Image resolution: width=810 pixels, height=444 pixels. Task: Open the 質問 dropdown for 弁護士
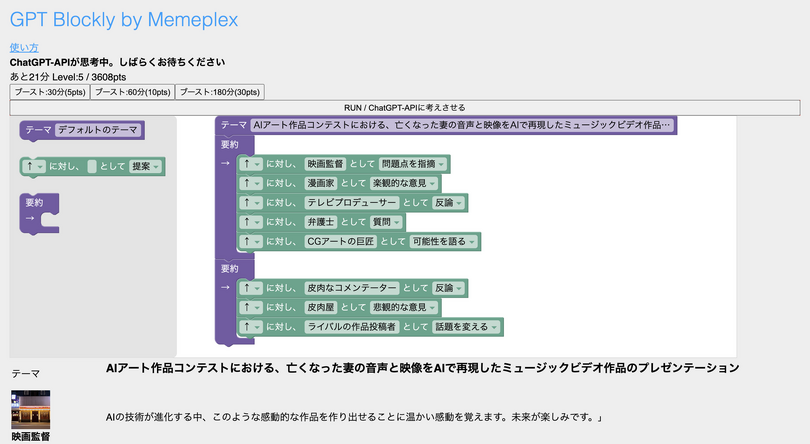386,222
